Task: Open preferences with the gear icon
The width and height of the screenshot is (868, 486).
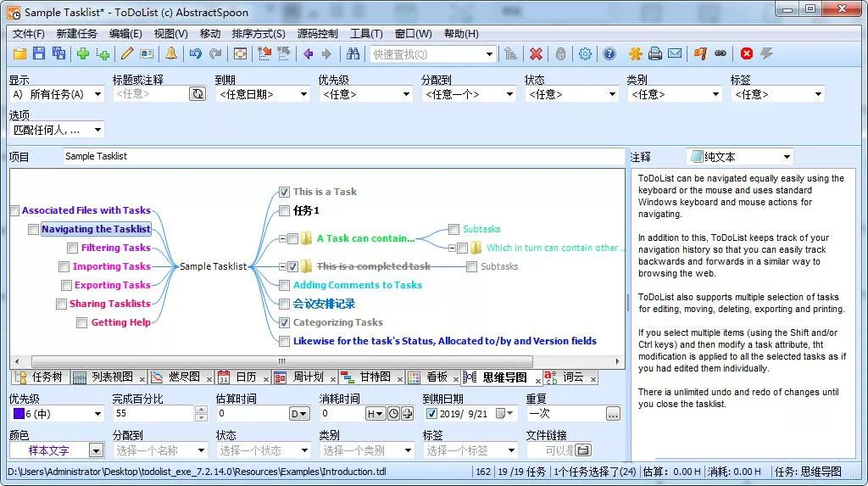Action: pyautogui.click(x=585, y=53)
